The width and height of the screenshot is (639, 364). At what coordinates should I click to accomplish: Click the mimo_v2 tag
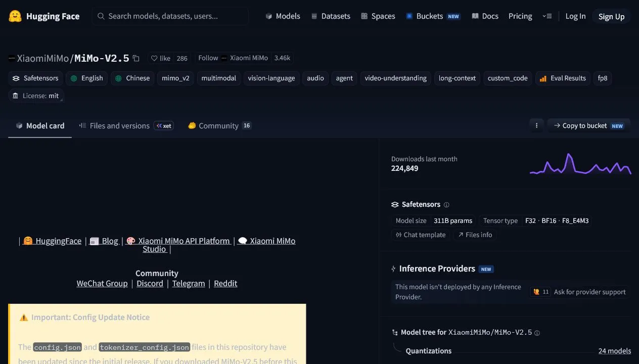[175, 78]
